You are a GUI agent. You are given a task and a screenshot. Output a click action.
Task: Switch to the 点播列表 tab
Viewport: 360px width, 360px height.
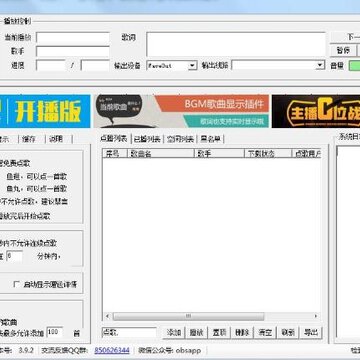pyautogui.click(x=114, y=139)
